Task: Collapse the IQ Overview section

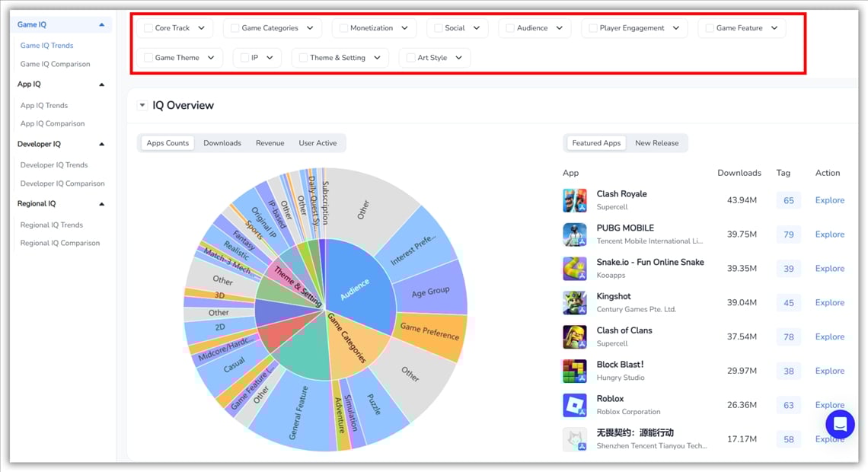Action: (142, 106)
